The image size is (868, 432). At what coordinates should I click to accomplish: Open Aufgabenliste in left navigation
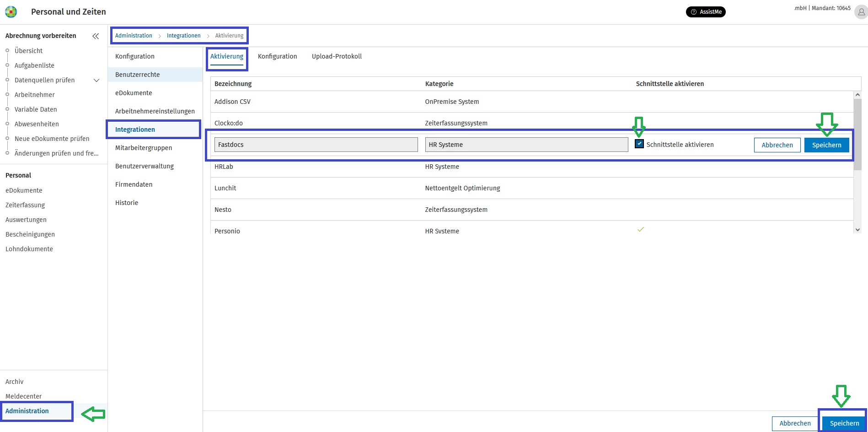34,65
